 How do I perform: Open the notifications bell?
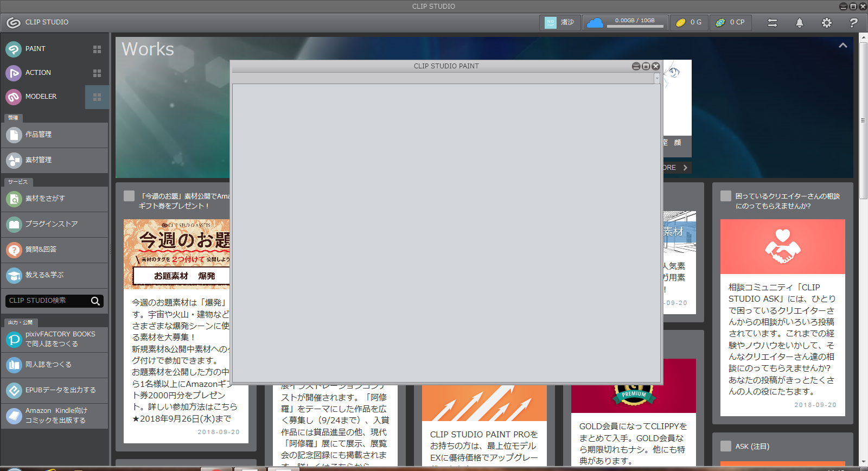point(799,23)
